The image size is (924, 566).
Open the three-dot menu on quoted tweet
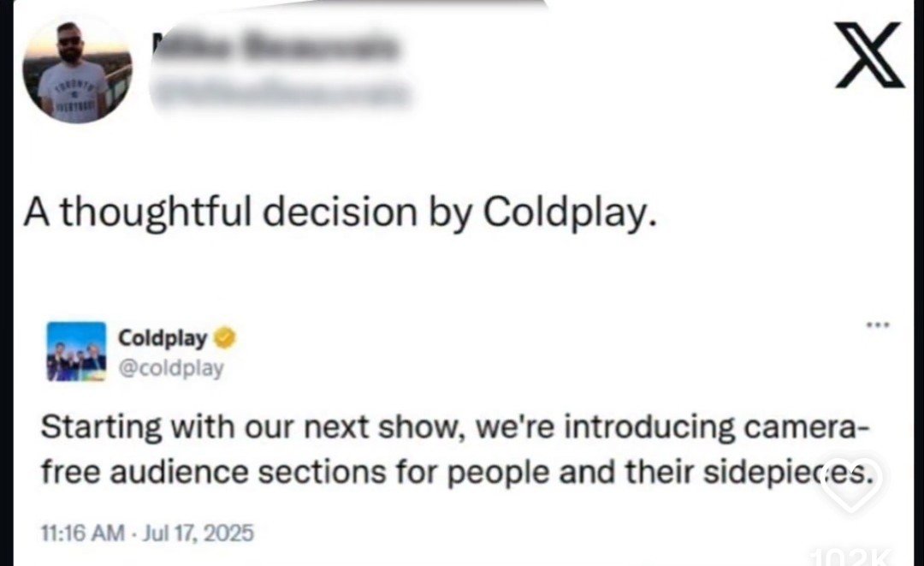click(877, 325)
